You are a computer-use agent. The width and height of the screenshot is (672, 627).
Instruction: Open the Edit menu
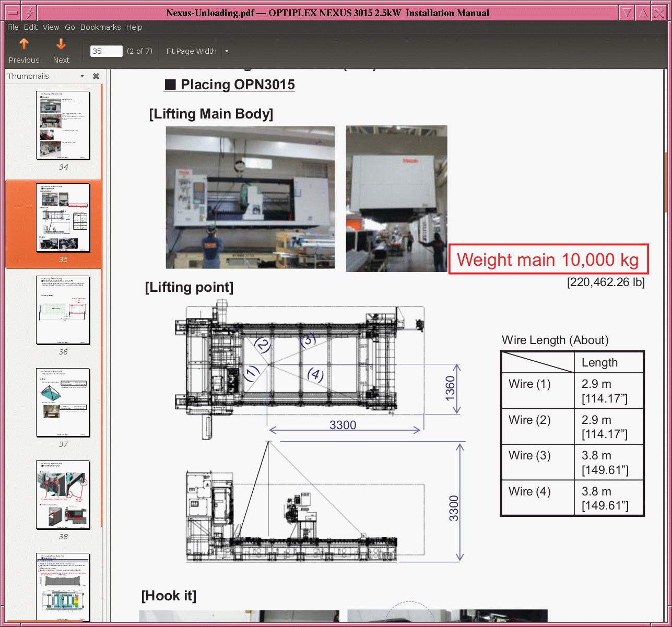[31, 27]
